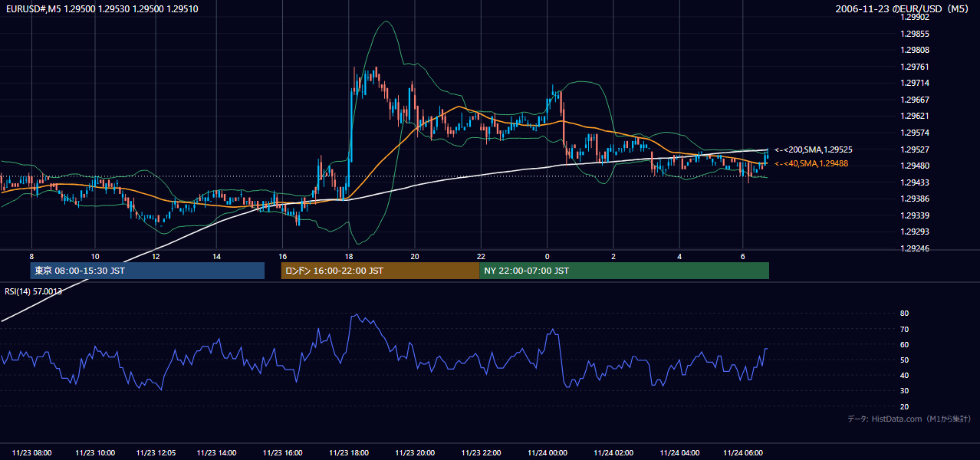Screen dimensions: 980x460
Task: Click the 11/24 04:00 bottom time label
Action: pyautogui.click(x=679, y=452)
